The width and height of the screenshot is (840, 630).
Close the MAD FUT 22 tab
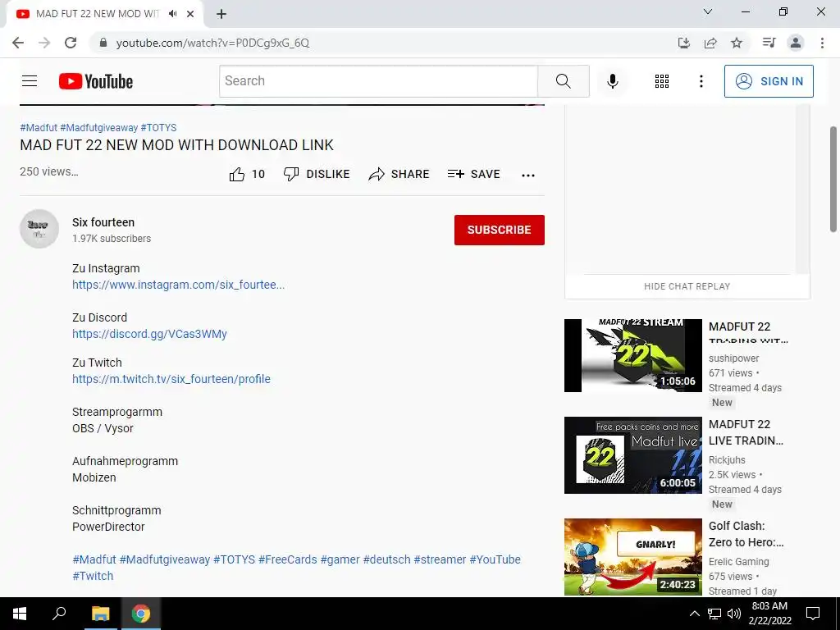pyautogui.click(x=190, y=14)
